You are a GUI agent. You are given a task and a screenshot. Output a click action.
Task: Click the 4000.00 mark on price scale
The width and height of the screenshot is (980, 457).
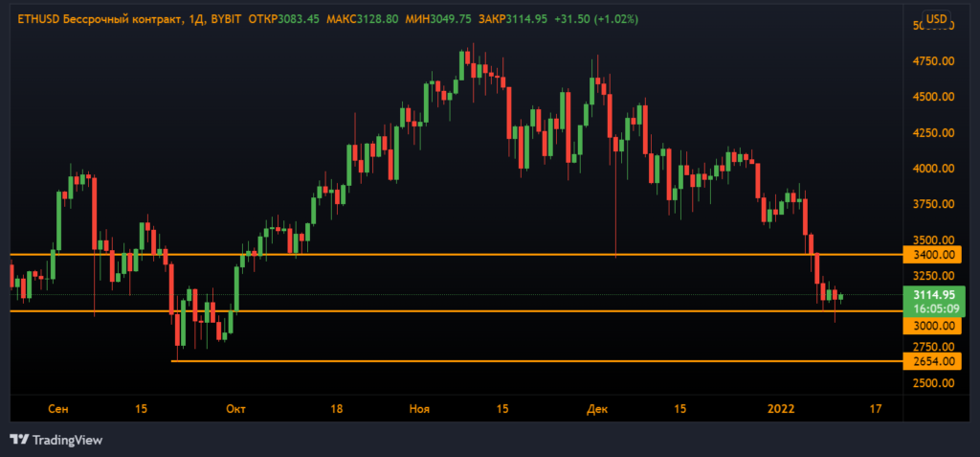tap(934, 169)
